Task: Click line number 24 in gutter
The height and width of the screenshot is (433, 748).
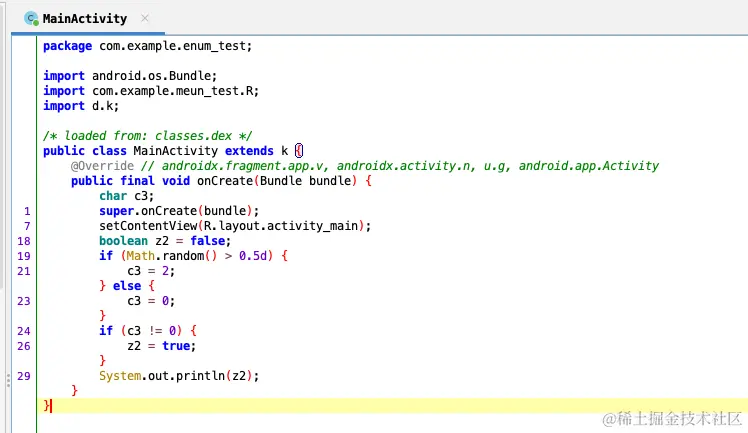Action: [x=24, y=331]
